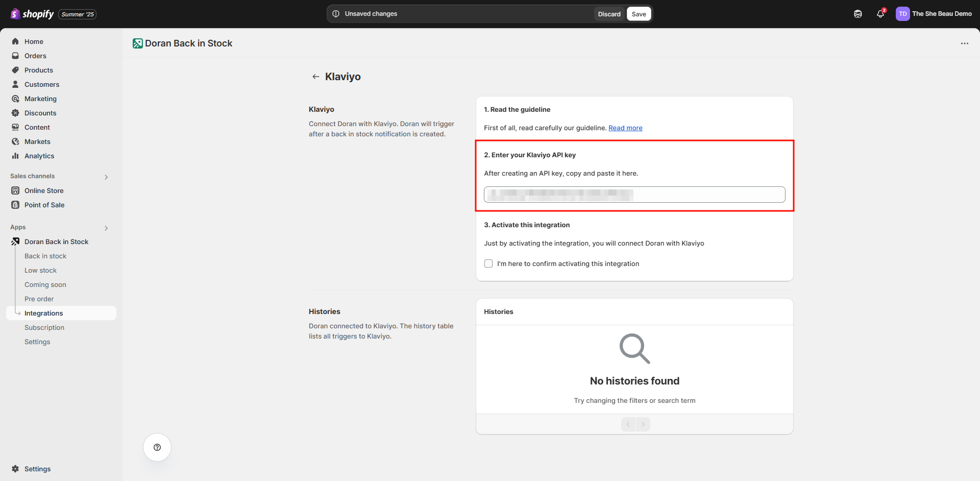
Task: Go to next histories page
Action: [643, 424]
